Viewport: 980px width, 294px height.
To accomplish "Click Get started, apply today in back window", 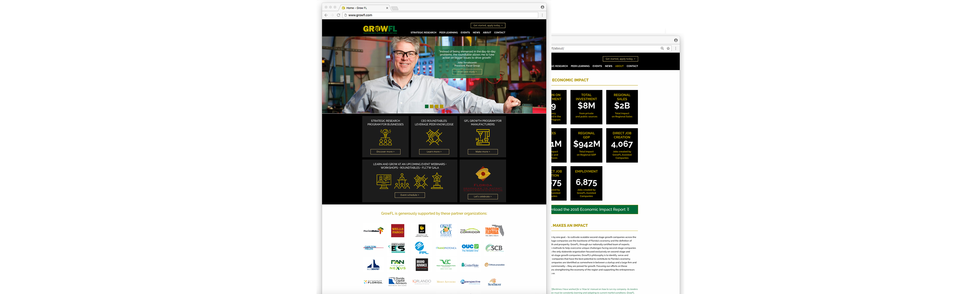I will point(620,59).
